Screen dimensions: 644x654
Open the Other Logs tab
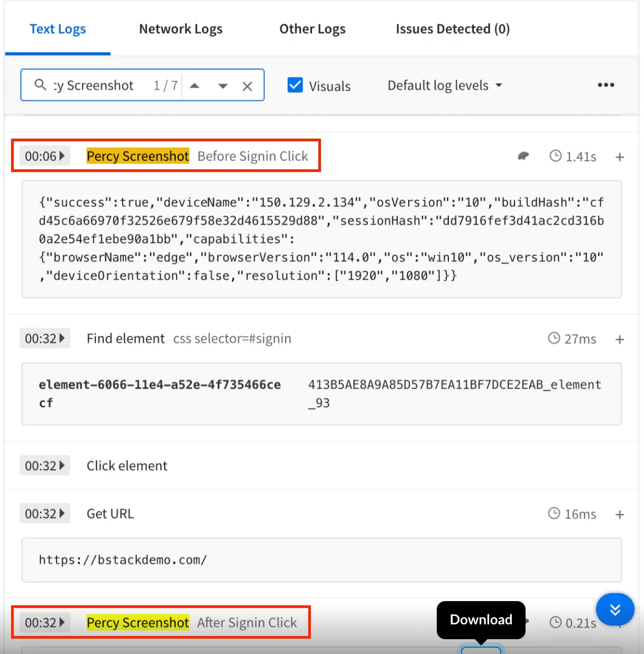pos(312,29)
